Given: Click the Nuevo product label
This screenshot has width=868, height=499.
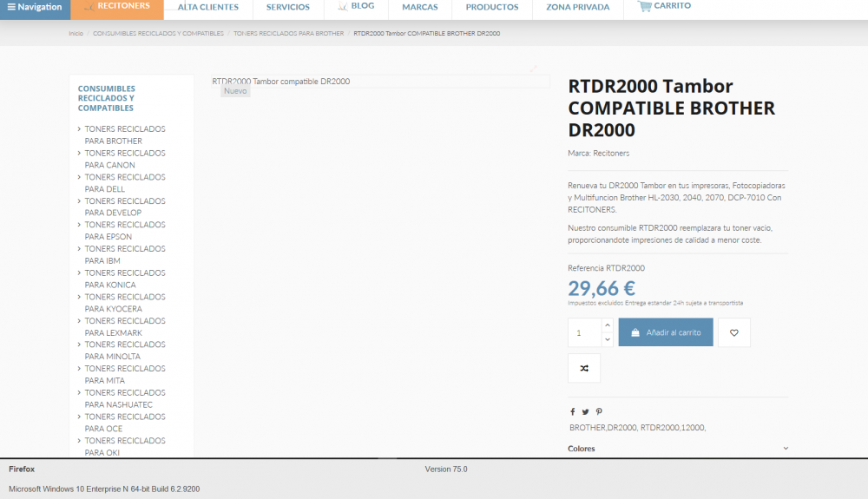Looking at the screenshot, I should point(235,91).
